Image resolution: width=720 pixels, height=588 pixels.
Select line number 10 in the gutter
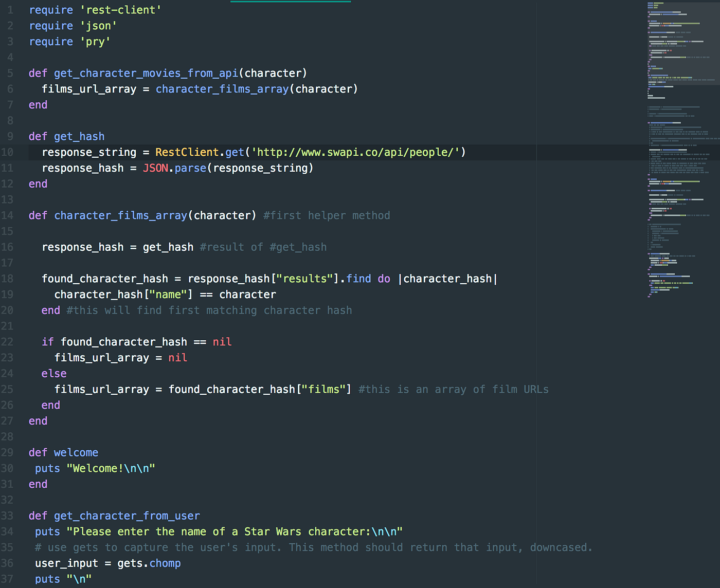click(7, 152)
